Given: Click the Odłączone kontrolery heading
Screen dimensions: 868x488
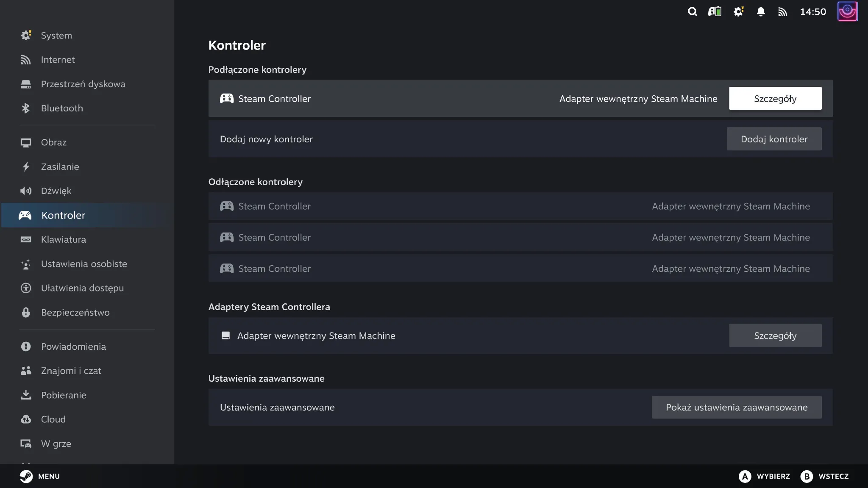Looking at the screenshot, I should pos(256,182).
